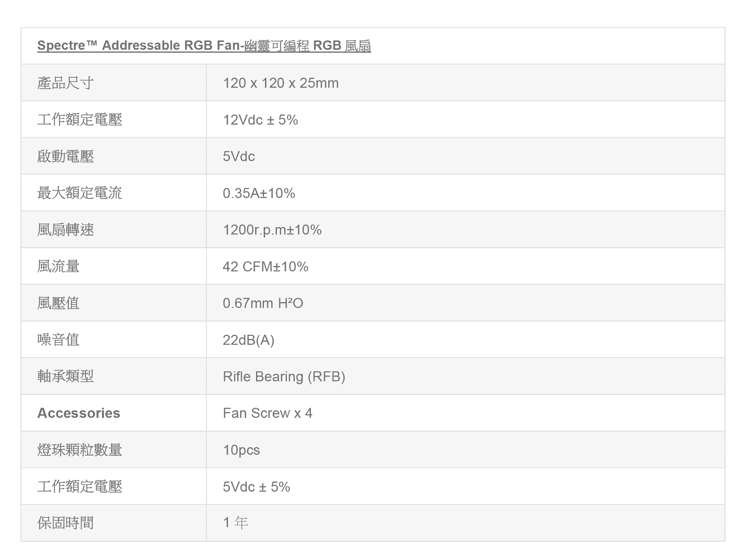This screenshot has width=746, height=560.
Task: Select the 最大額定電流 label
Action: pyautogui.click(x=79, y=193)
